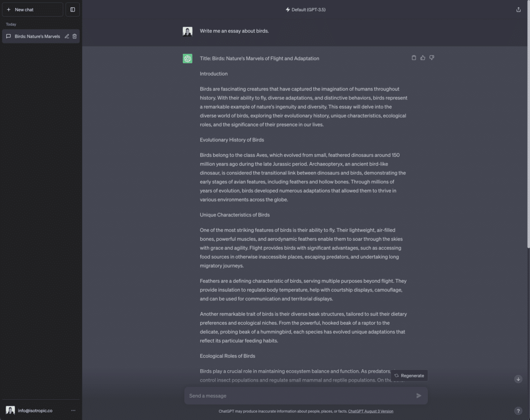Click the 'Write me an essay about birds.' prompt
The width and height of the screenshot is (530, 420).
pos(234,31)
